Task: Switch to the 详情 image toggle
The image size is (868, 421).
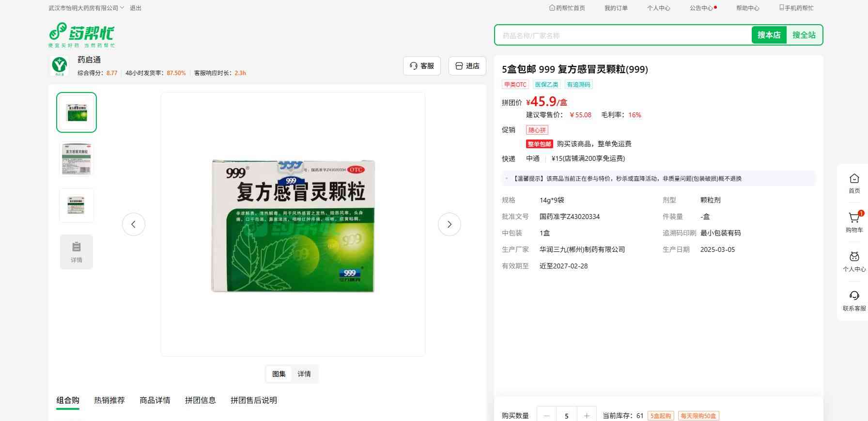Action: pos(304,374)
